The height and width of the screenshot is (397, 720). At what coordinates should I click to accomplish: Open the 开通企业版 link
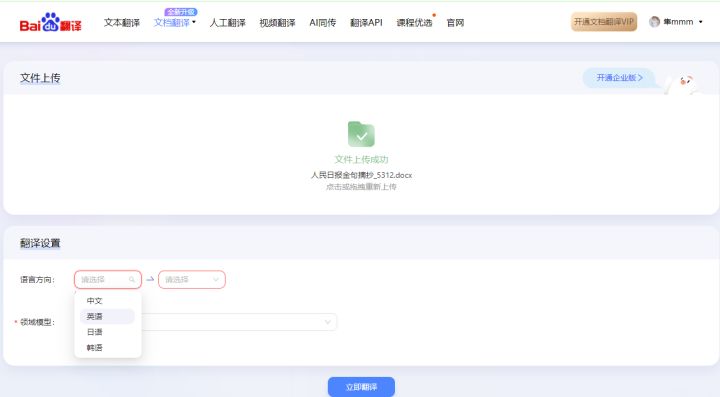pyautogui.click(x=619, y=78)
